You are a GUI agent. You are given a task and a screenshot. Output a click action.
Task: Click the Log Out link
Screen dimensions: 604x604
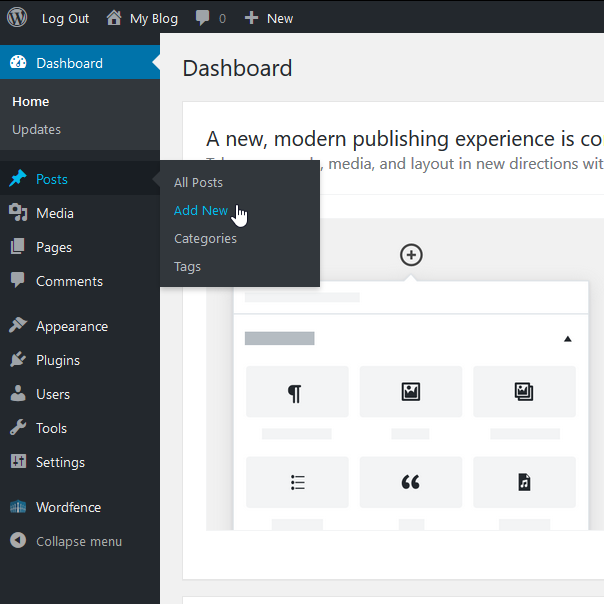click(65, 18)
